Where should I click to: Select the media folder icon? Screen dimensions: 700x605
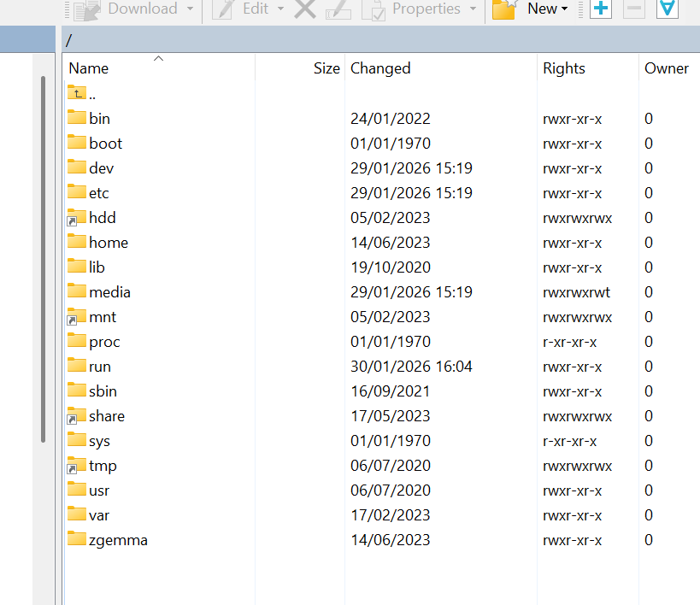[77, 291]
